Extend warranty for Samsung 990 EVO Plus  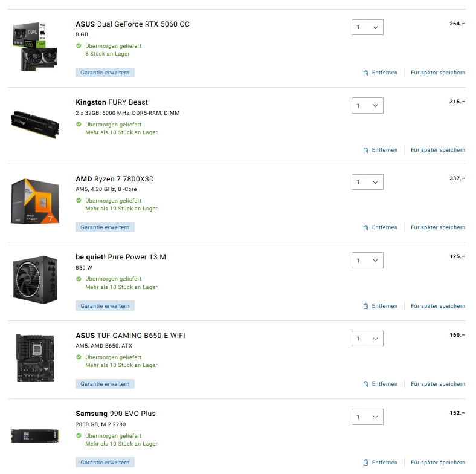[x=105, y=462]
